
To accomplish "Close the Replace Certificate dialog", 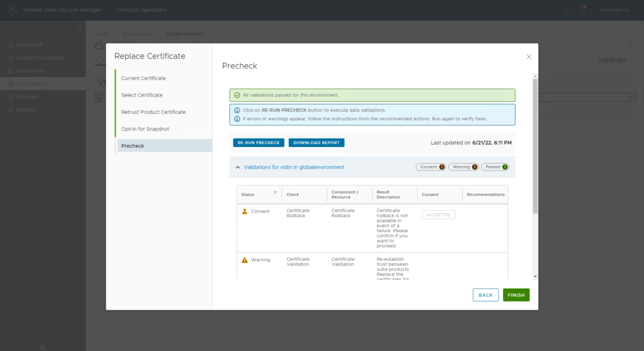I will point(529,57).
